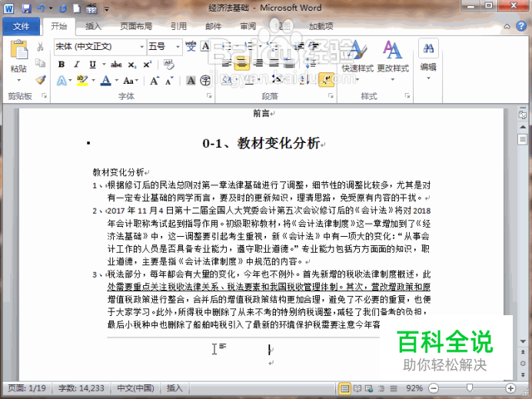Open the font name dropdown
The height and width of the screenshot is (399, 532).
click(x=141, y=46)
